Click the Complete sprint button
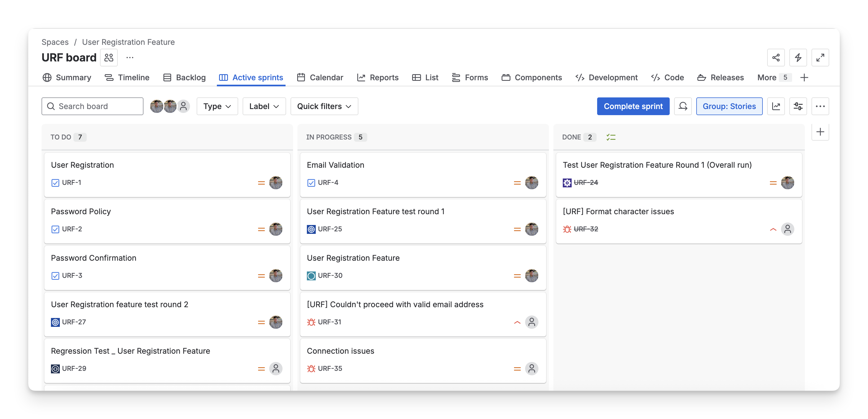The height and width of the screenshot is (419, 868). 633,107
